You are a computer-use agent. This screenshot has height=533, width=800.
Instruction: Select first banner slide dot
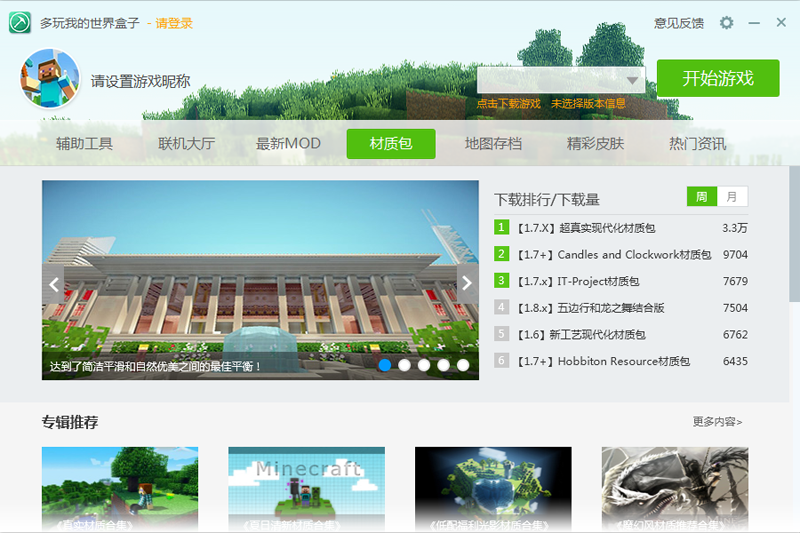click(385, 365)
